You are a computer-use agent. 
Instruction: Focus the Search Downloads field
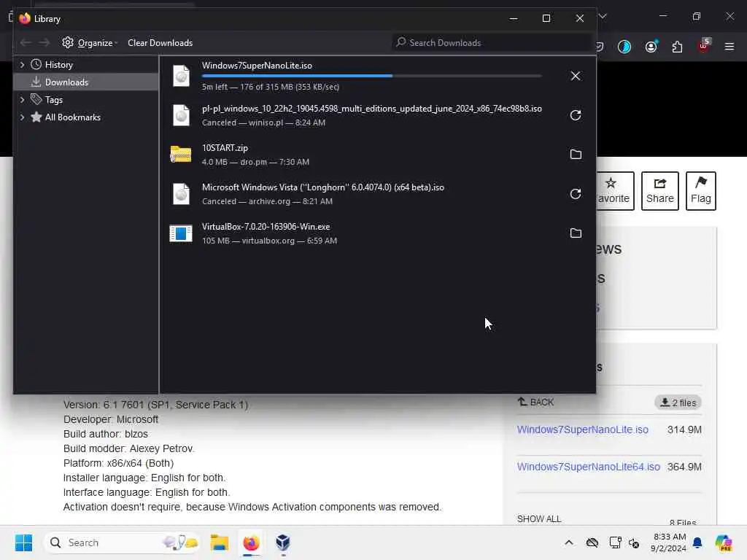coord(492,43)
